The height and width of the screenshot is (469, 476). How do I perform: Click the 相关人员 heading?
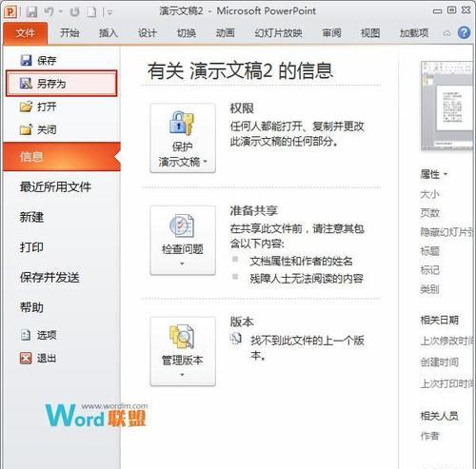440,416
